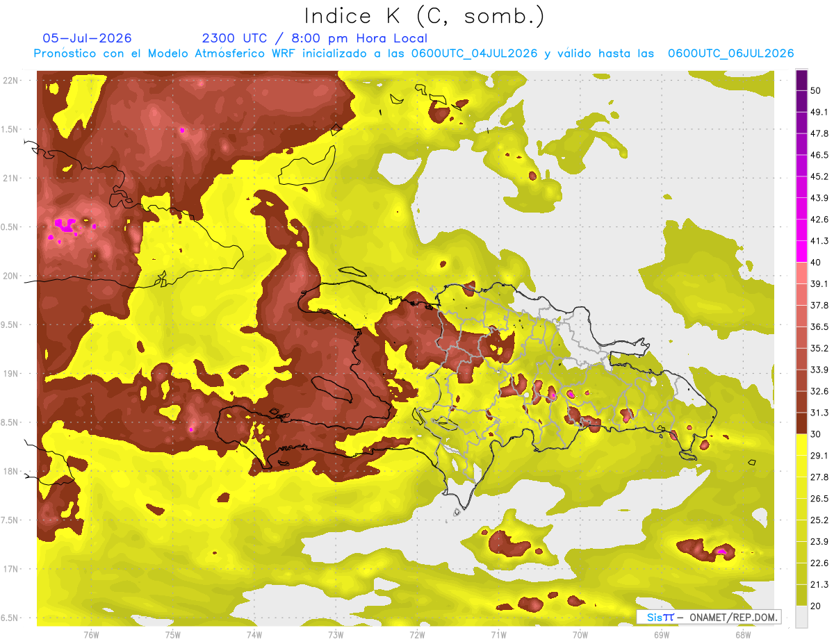Image resolution: width=834 pixels, height=644 pixels.
Task: Click the colorbar value "46.5"
Action: coord(820,155)
